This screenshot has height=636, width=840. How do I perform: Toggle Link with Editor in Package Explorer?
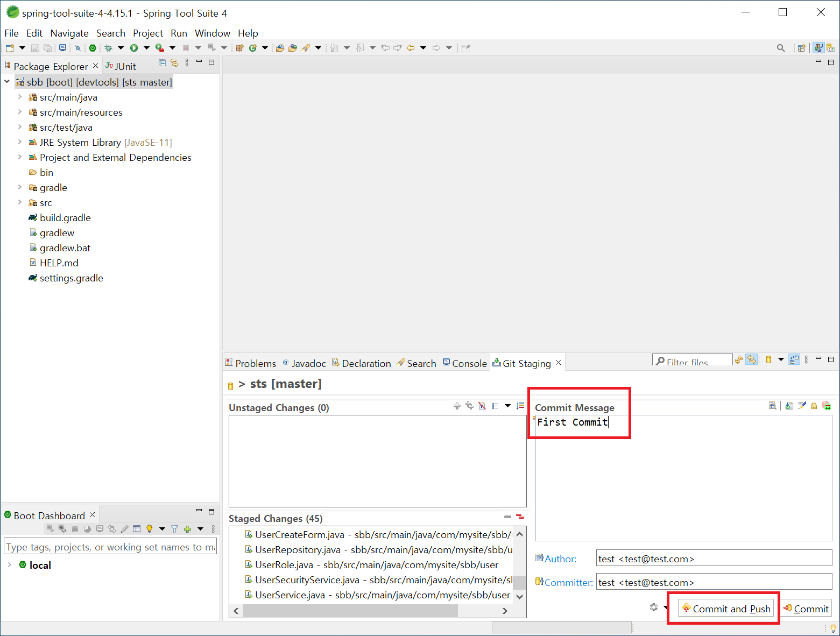point(174,63)
